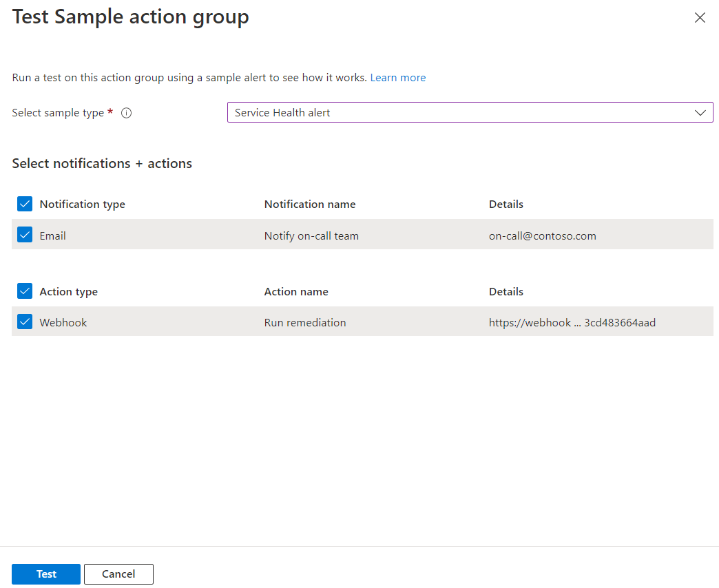Screen dimensions: 719x588
Task: Toggle the Action type select-all checkbox
Action: click(25, 291)
